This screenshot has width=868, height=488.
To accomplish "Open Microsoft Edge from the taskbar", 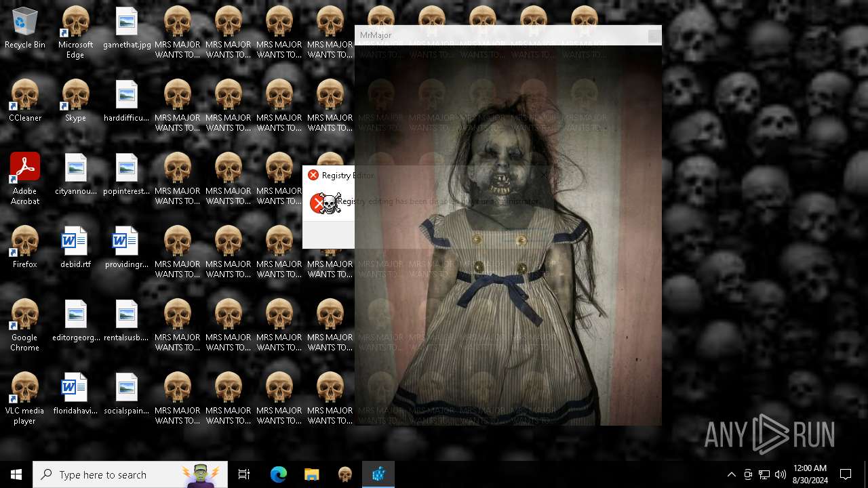I will [x=279, y=474].
